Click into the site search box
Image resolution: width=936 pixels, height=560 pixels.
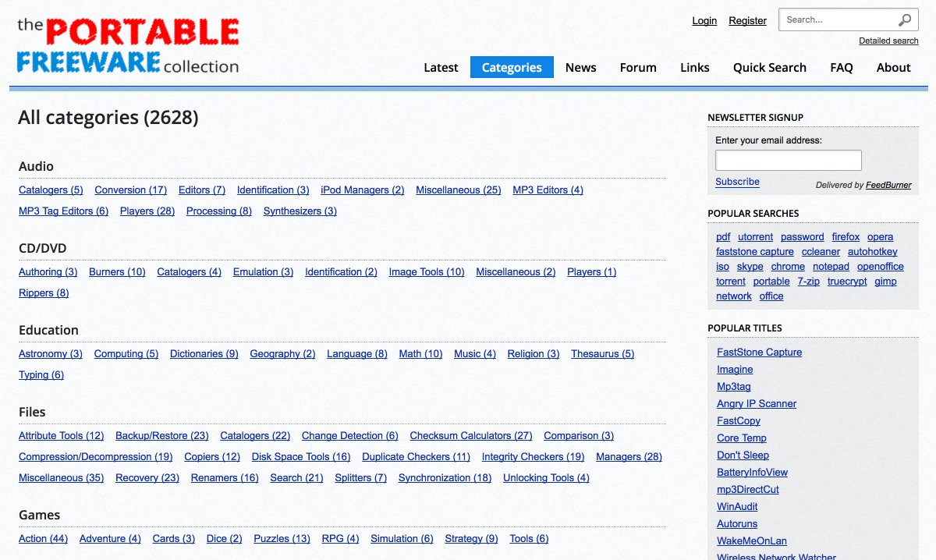point(838,20)
